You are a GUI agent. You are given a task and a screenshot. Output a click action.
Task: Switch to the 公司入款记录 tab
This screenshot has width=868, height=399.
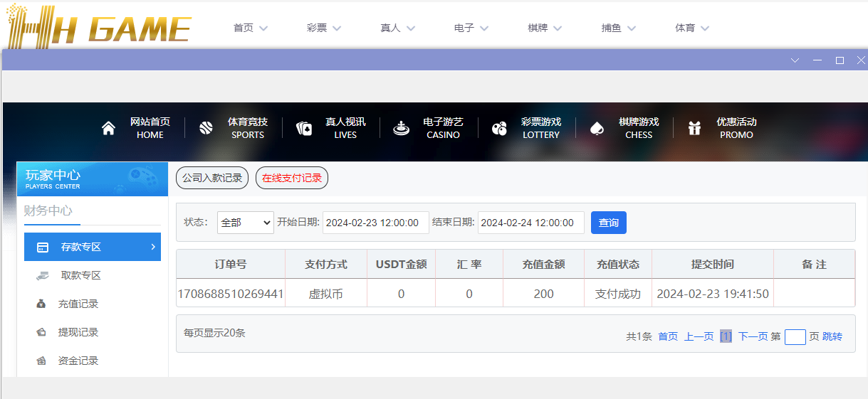click(x=212, y=178)
